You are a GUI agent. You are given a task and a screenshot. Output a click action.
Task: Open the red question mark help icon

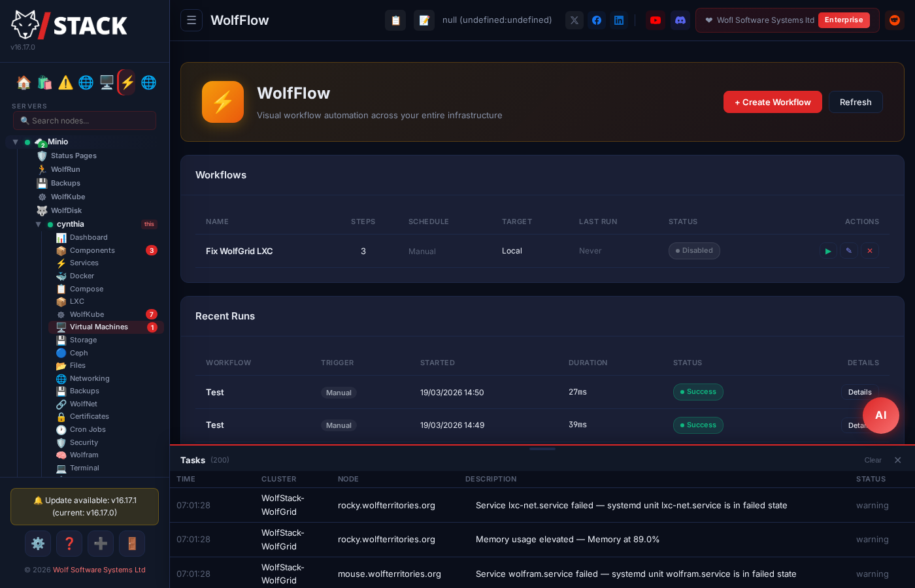pos(69,544)
